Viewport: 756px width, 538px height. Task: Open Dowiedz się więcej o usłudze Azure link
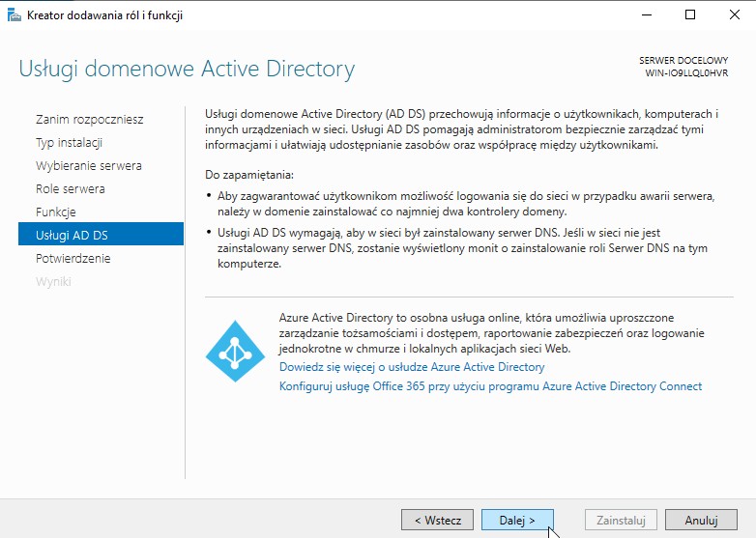tap(412, 367)
